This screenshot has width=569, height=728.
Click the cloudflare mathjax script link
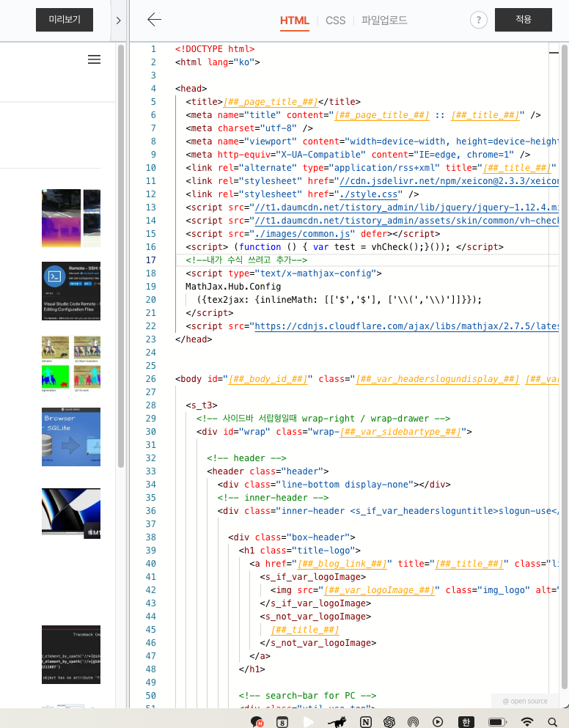pos(406,326)
